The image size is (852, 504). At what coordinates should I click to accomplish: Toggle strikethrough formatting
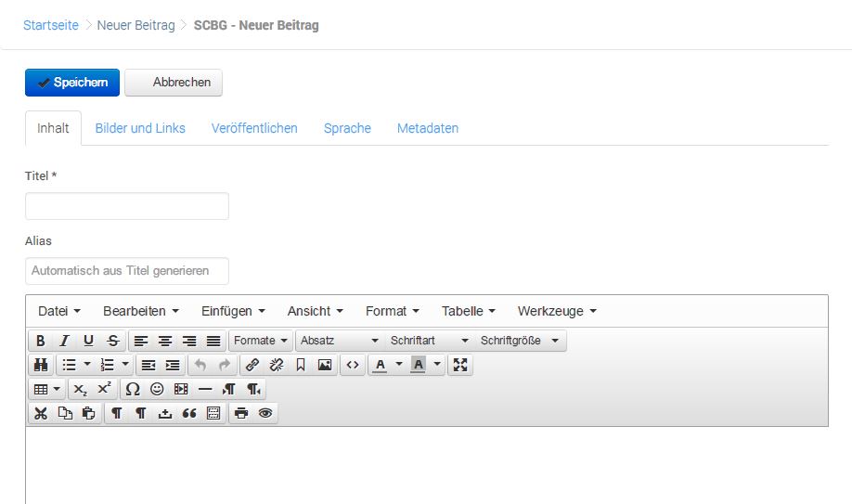tap(112, 341)
